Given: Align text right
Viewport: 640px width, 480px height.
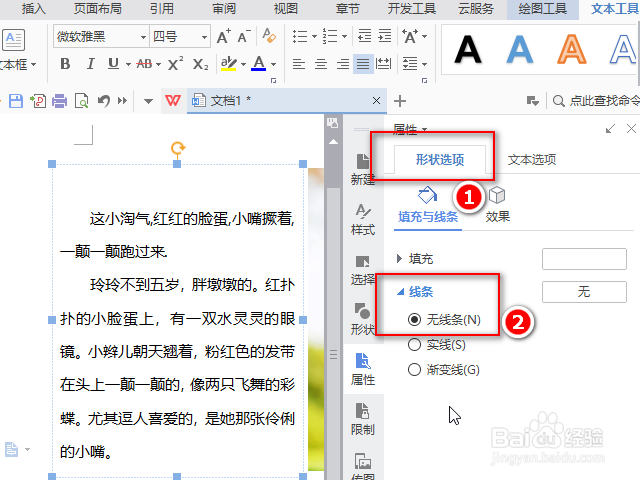Looking at the screenshot, I should [x=342, y=64].
